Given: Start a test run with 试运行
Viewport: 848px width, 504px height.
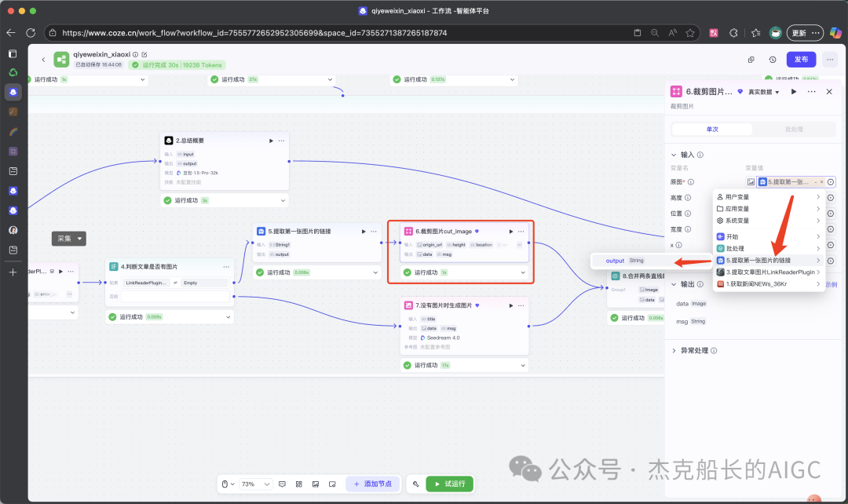Looking at the screenshot, I should pyautogui.click(x=449, y=484).
